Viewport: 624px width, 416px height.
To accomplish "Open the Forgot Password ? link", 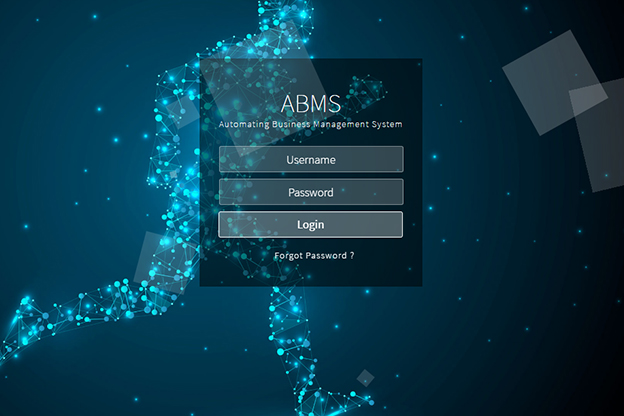I will [313, 256].
